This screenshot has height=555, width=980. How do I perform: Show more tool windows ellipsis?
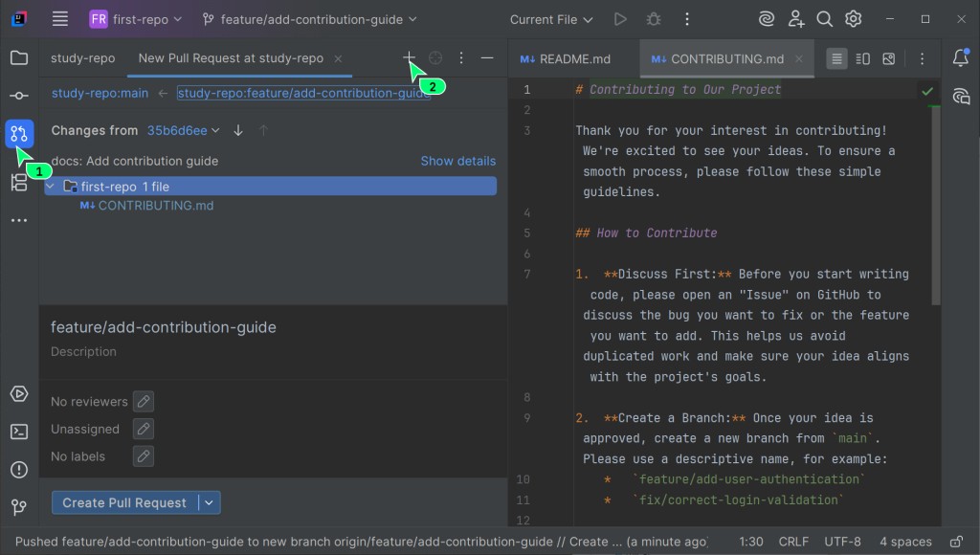coord(19,220)
